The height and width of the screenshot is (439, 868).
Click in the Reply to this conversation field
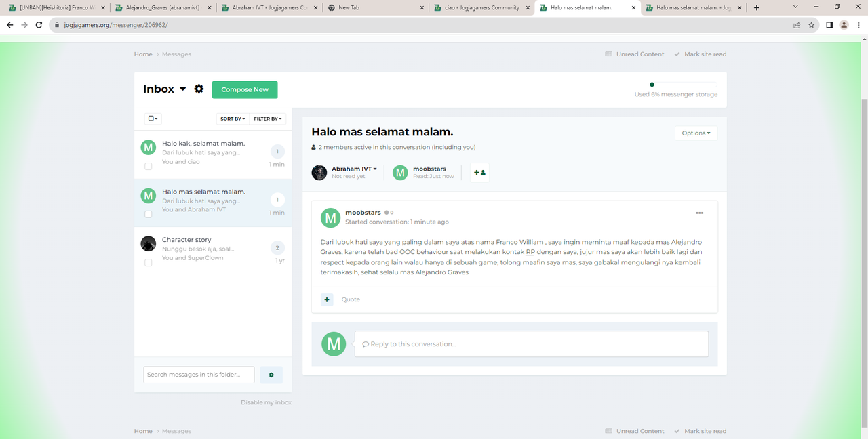(531, 344)
